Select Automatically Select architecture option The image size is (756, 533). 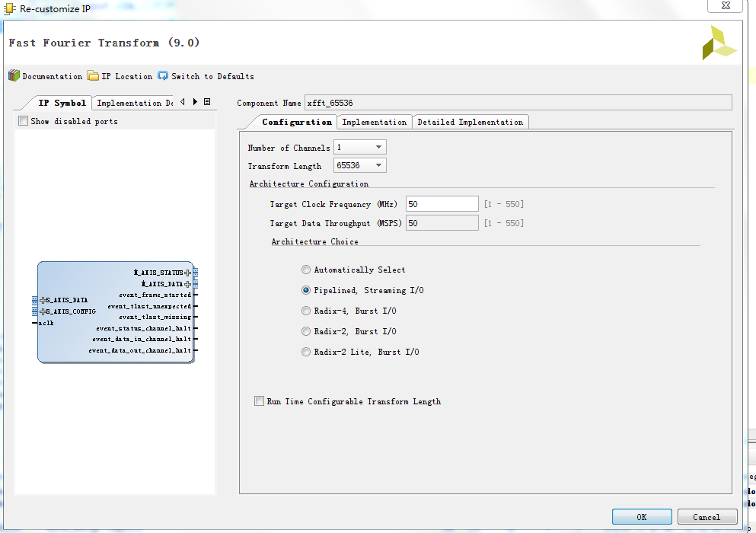(306, 270)
